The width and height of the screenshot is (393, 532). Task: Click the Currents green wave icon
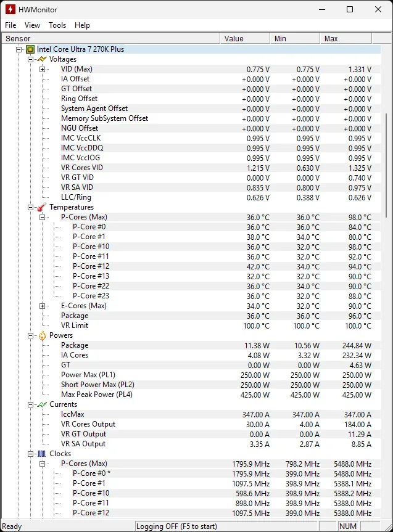(x=42, y=404)
